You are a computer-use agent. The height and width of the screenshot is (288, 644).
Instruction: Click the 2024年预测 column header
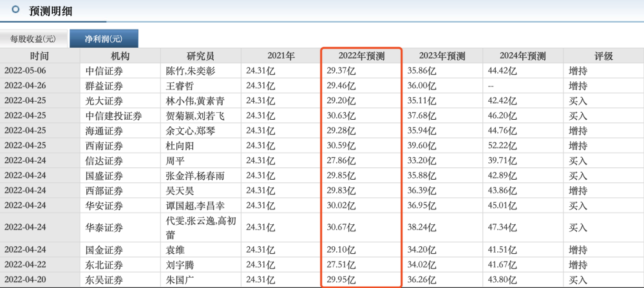click(523, 56)
